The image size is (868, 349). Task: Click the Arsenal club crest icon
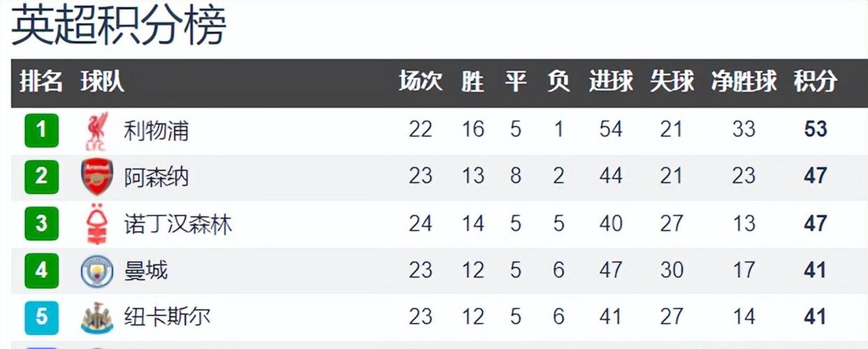96,177
